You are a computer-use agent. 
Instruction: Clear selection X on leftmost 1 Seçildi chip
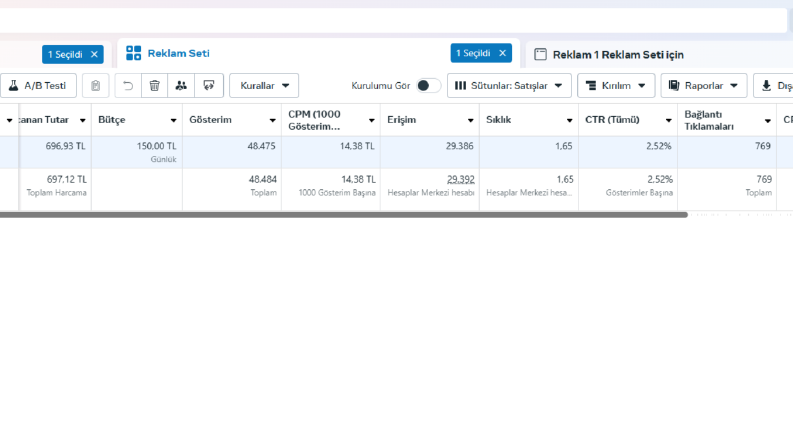(94, 54)
